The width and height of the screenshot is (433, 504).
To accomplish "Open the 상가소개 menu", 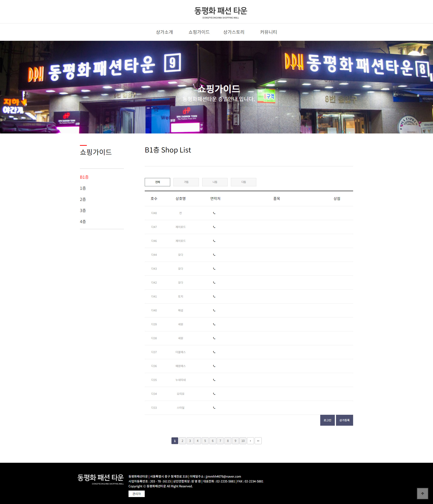I will (164, 32).
